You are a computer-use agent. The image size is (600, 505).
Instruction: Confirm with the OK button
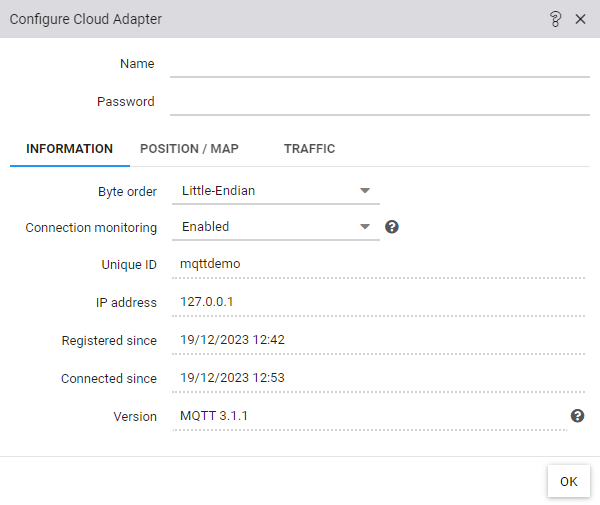pyautogui.click(x=568, y=481)
